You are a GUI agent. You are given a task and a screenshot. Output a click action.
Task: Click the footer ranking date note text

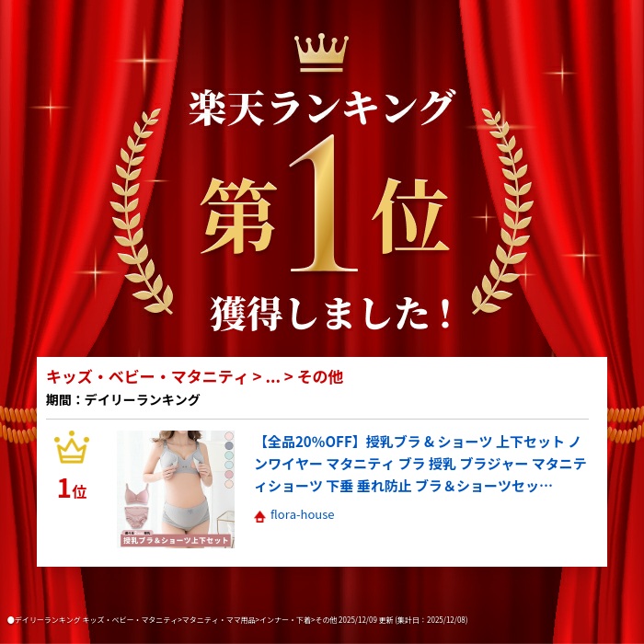(237, 620)
